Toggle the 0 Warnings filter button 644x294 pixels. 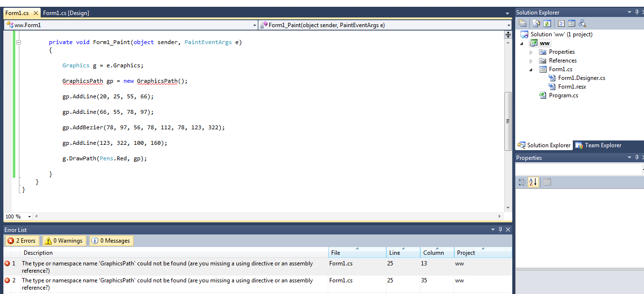pos(64,241)
